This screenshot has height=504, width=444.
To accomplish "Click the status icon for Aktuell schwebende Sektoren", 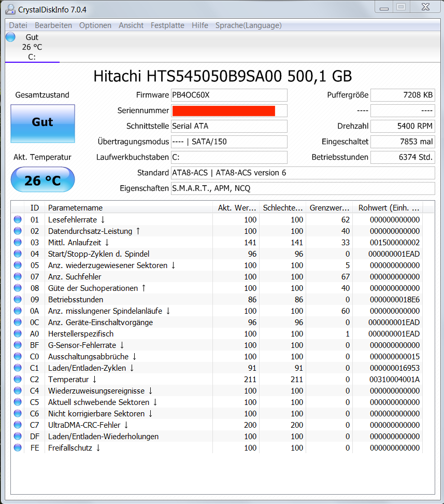I will (x=18, y=402).
